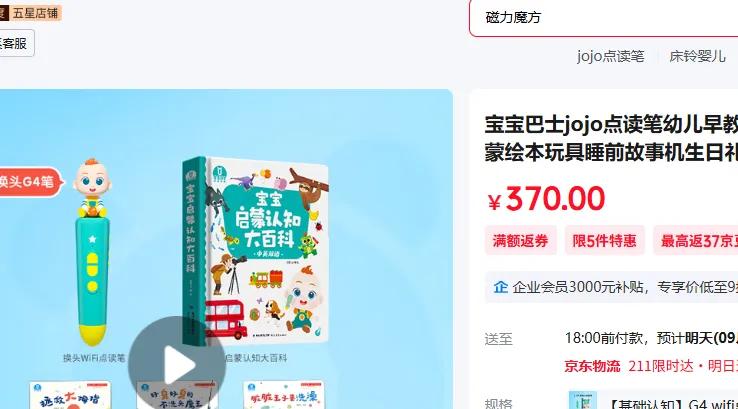
Task: Click the 宝宝启蒙认知大百科 book cover image
Action: (x=256, y=251)
